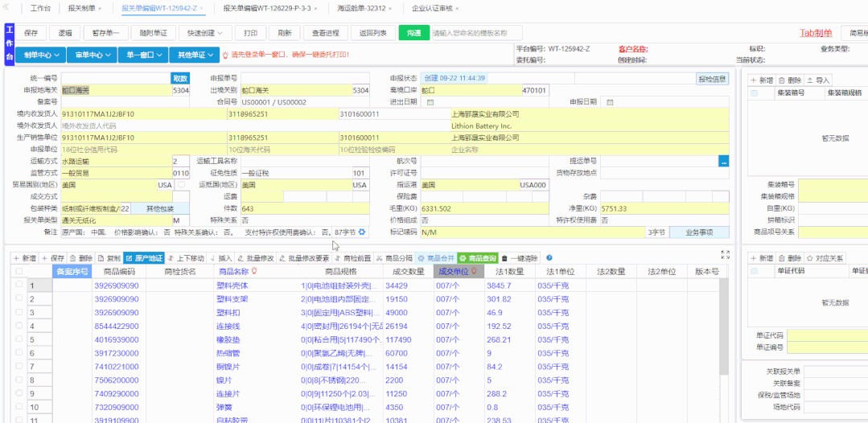Check the checkbox for goods row 3

(x=19, y=311)
